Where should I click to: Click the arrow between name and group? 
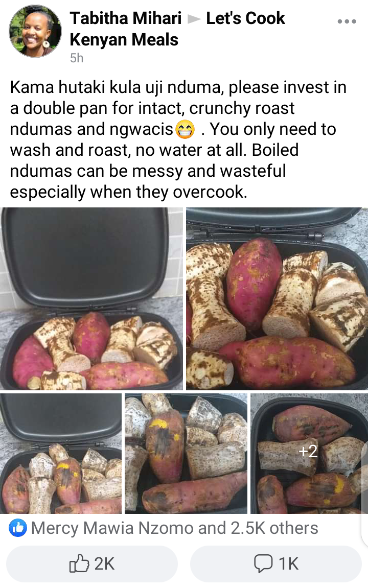[x=194, y=19]
